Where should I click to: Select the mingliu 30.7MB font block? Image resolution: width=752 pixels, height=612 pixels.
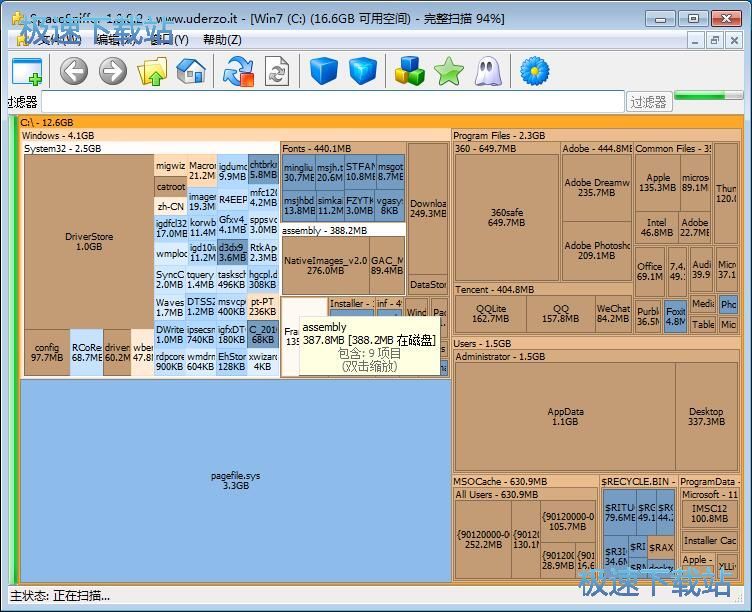[299, 172]
